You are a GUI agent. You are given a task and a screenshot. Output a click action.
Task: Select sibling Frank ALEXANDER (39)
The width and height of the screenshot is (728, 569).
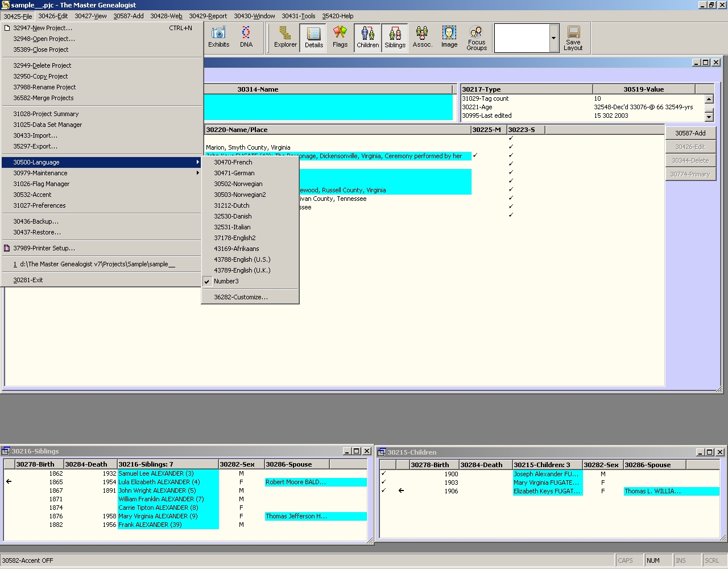tap(168, 525)
